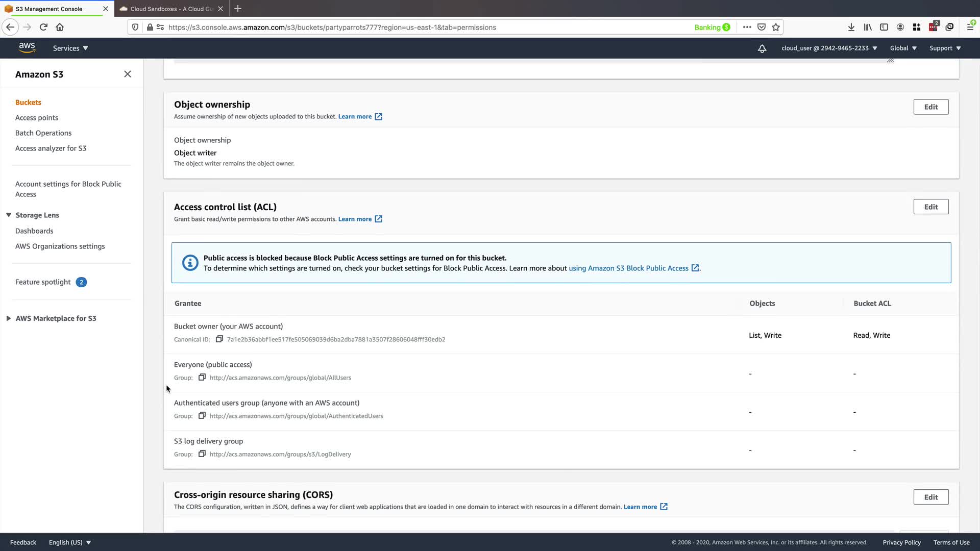Open the Firefox downloads icon
The height and width of the screenshot is (551, 980).
click(x=851, y=28)
